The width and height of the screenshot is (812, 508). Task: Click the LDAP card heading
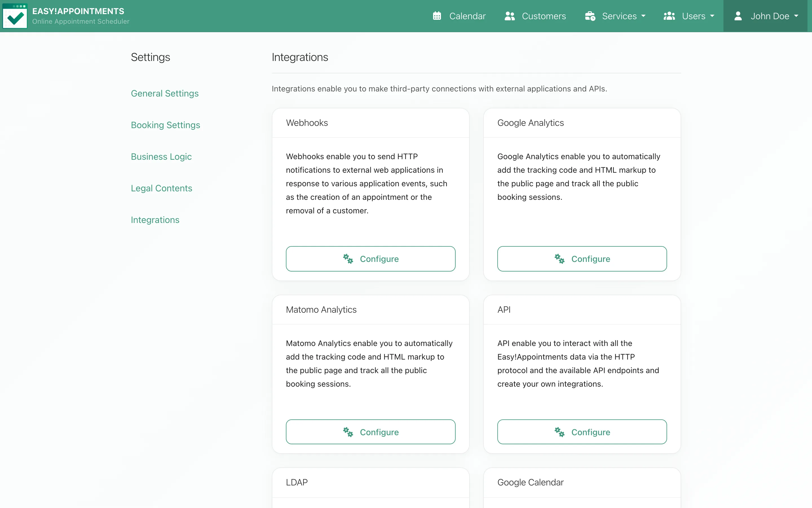tap(297, 482)
